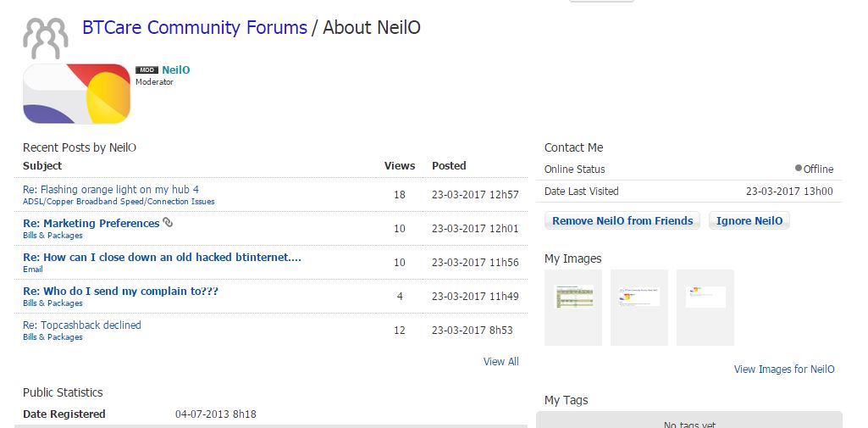The image size is (868, 428).
Task: Click the Public Statistics heading
Action: [x=63, y=392]
